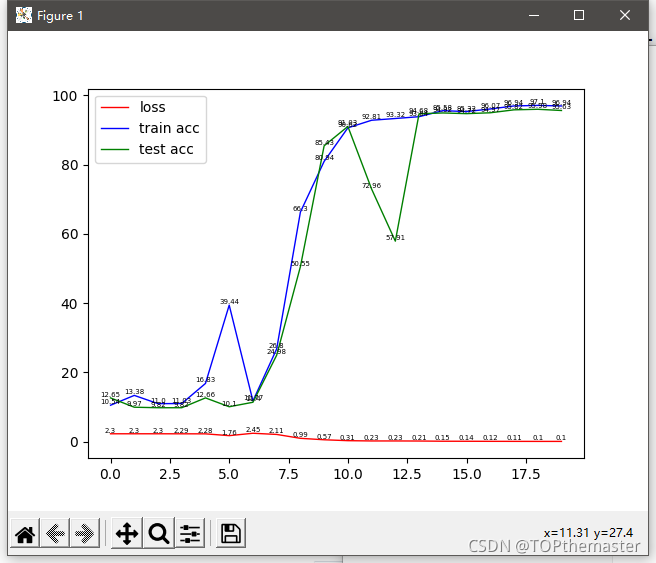
Task: Click the 72.96 data label on the green line
Action: 372,186
